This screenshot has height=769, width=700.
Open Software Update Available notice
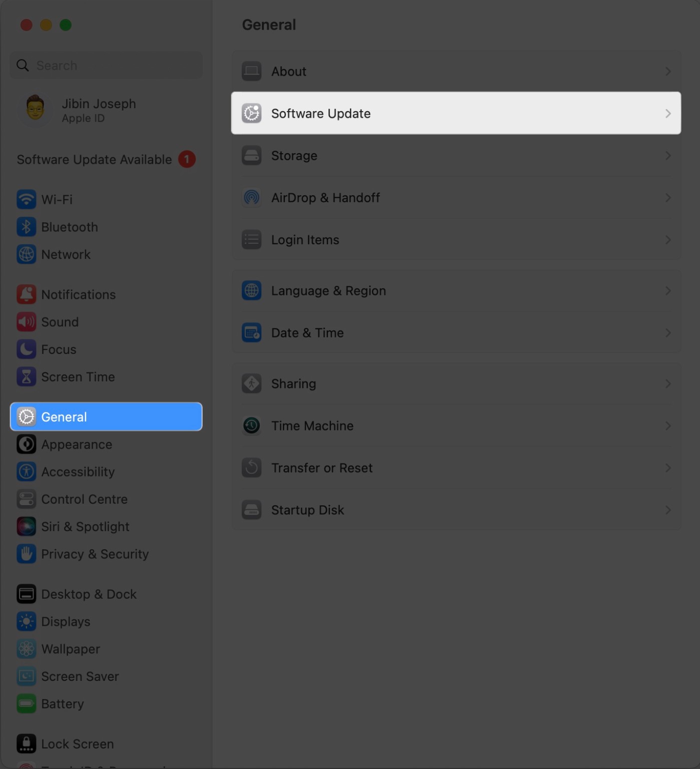click(106, 159)
